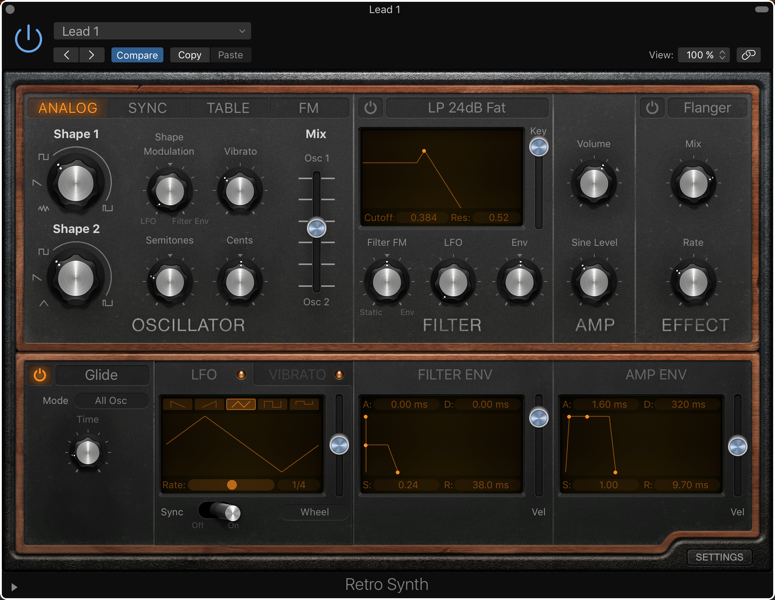Disable the filter section power button
Image resolution: width=775 pixels, height=600 pixels.
(370, 108)
